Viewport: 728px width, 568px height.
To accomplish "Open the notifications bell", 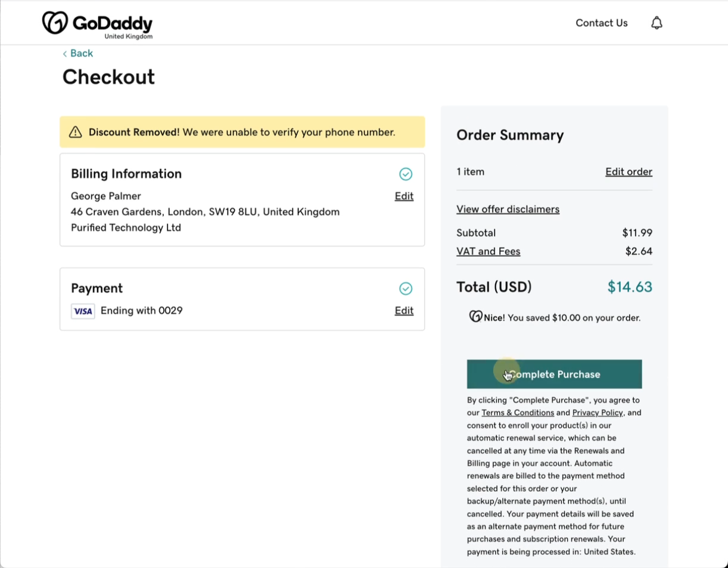I will 657,23.
